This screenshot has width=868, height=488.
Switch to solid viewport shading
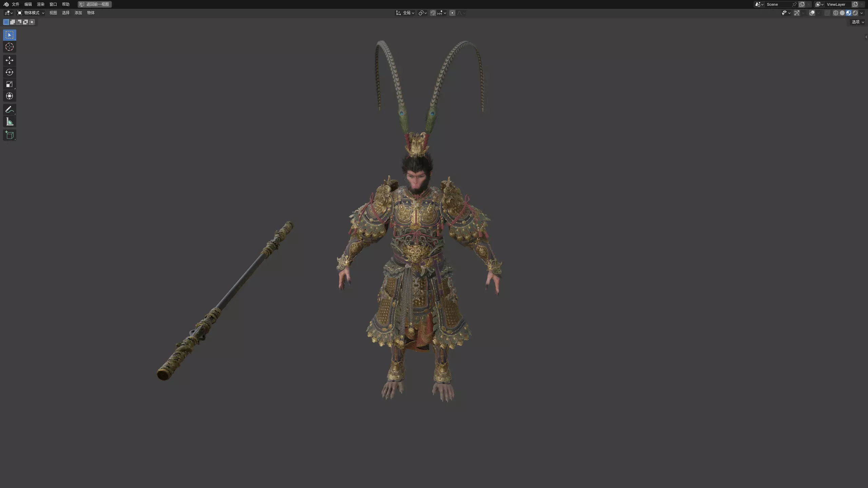(842, 13)
